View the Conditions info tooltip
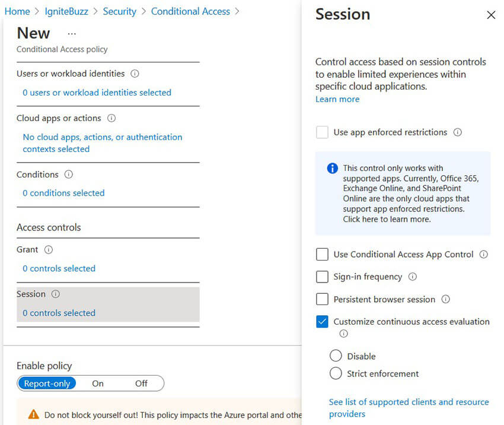Screen dimensions: 504x425 (x=68, y=175)
